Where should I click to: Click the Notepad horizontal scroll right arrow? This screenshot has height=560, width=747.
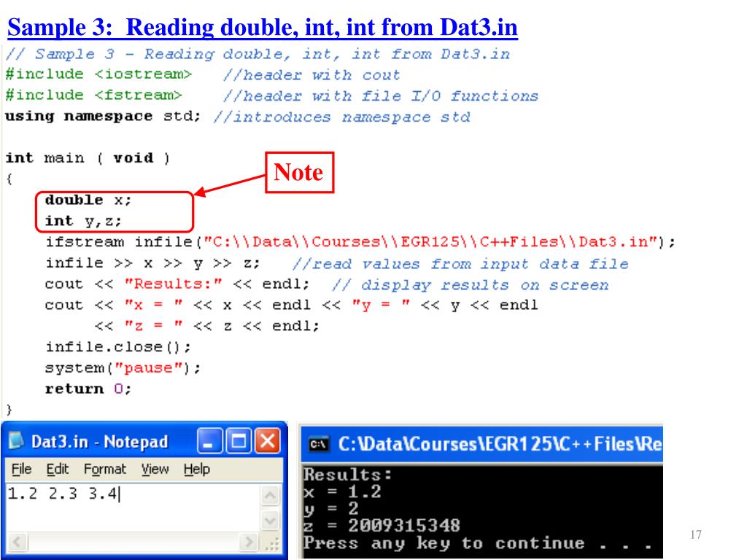tap(248, 542)
